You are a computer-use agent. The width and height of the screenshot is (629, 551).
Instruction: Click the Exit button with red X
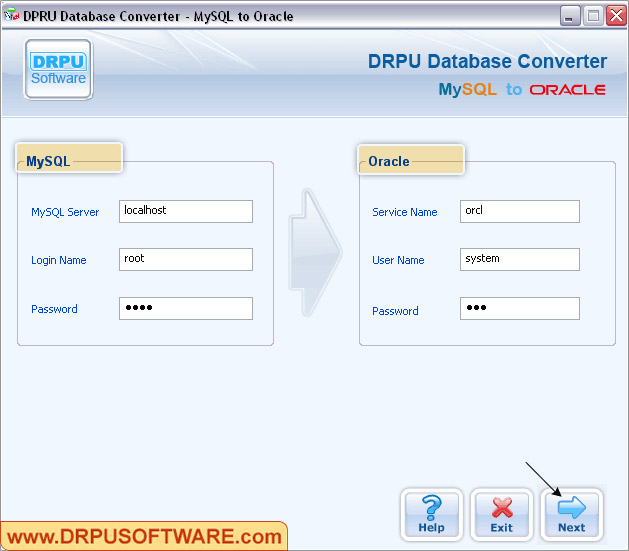pos(501,515)
